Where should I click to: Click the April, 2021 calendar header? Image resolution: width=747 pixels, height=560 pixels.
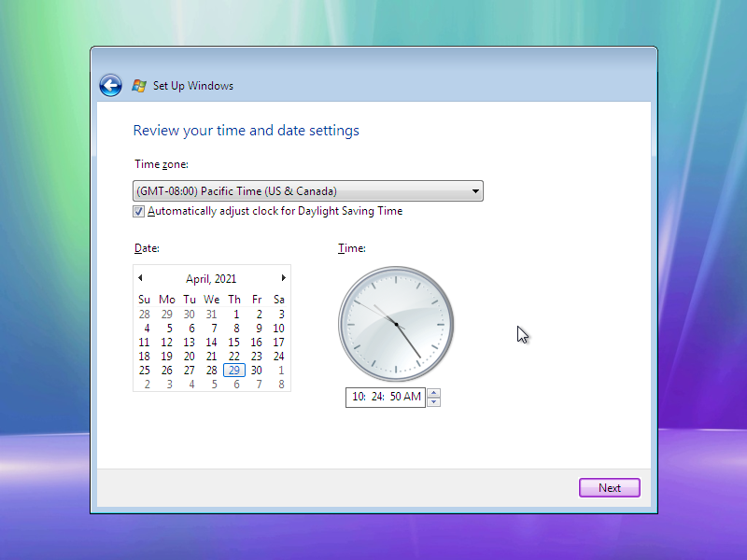pos(212,278)
